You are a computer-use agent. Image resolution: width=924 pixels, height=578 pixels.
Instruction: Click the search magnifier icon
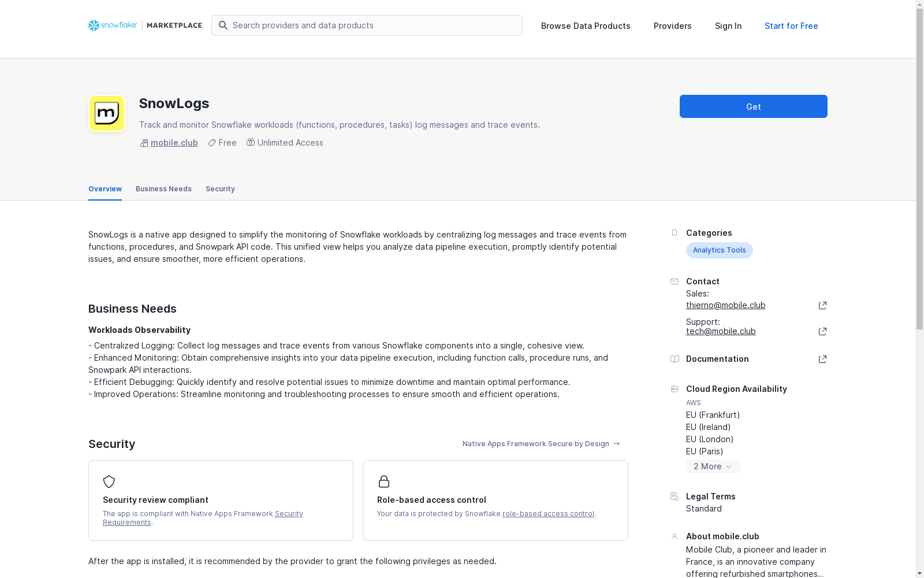pos(223,25)
